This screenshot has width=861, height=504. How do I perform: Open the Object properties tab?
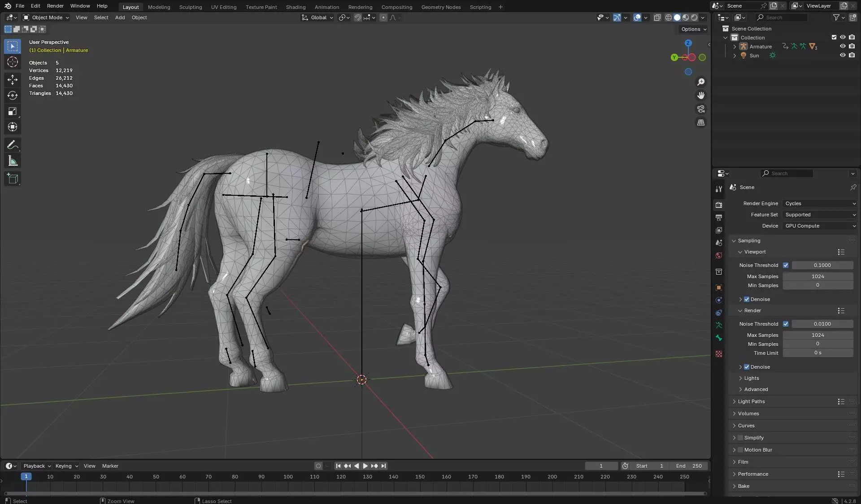[719, 288]
